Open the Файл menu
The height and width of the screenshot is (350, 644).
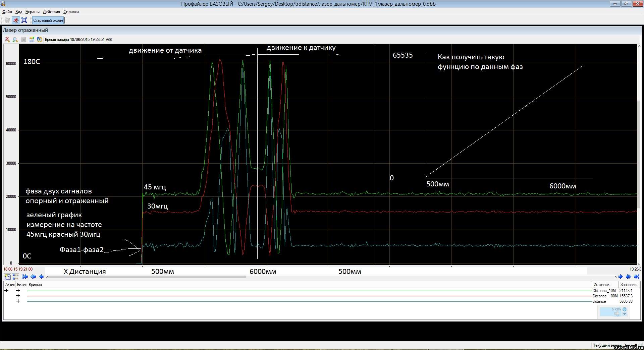point(7,12)
